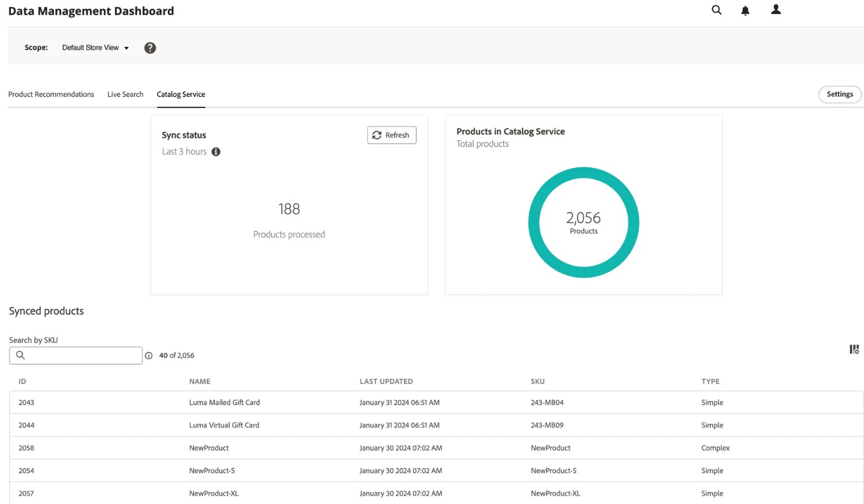
Task: Switch to the Live Search tab
Action: click(125, 94)
